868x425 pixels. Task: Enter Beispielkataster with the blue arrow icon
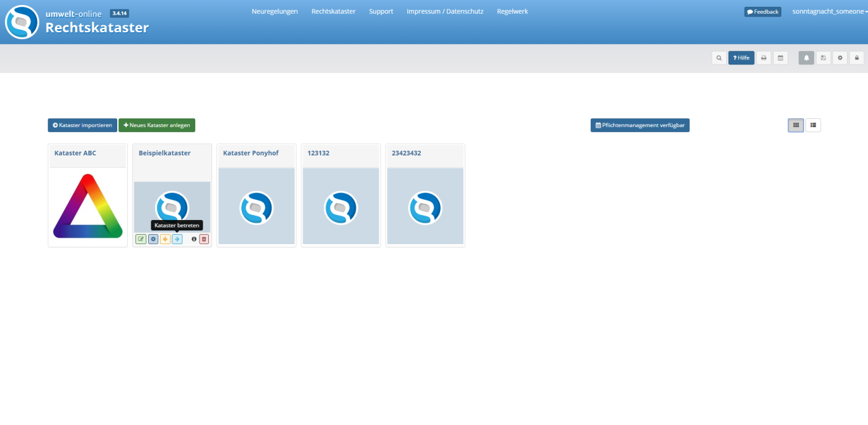click(x=177, y=239)
